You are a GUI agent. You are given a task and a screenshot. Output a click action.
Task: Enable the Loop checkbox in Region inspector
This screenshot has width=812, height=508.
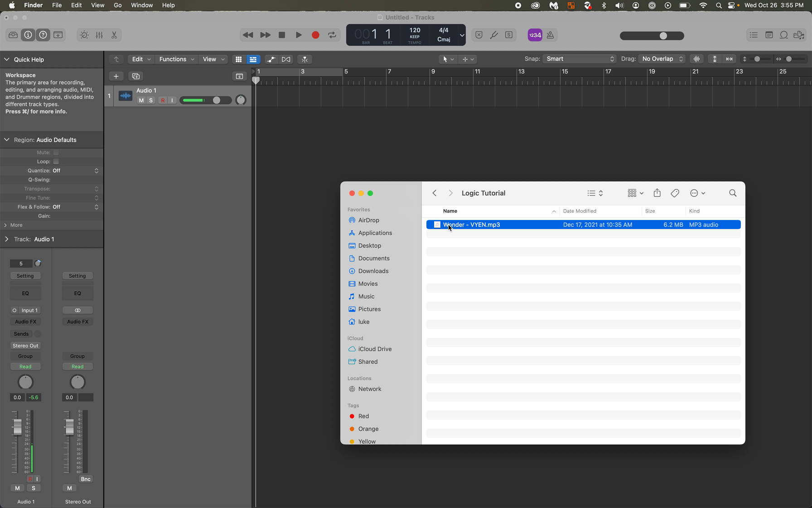[x=56, y=161]
